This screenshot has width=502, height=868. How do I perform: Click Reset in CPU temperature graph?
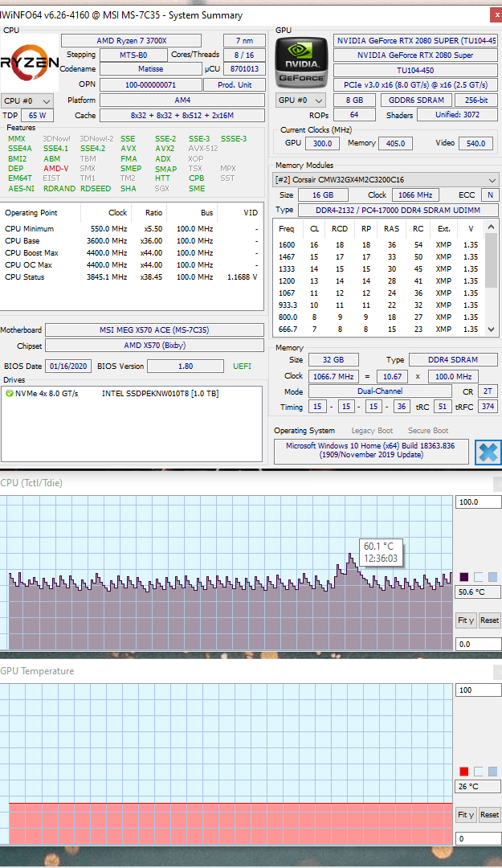pos(489,620)
